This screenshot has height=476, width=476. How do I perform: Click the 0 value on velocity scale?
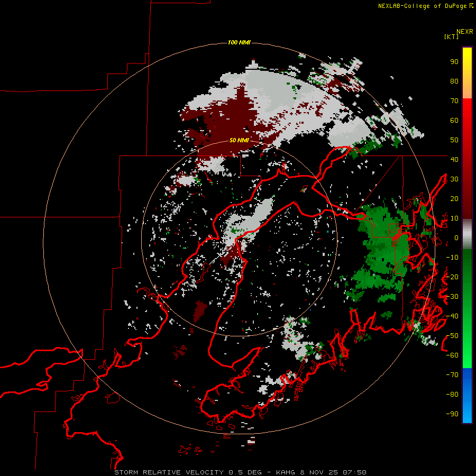456,237
